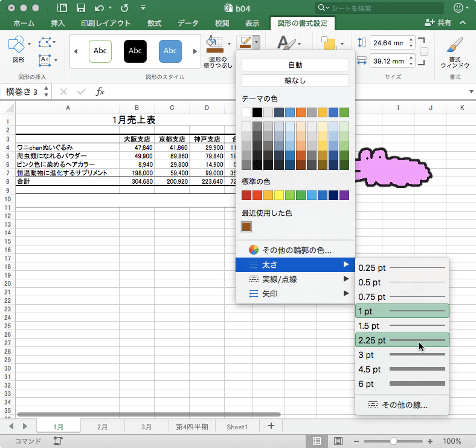Screen dimensions: 476x448
Task: Click the 図形の塗りつぶし paint bucket icon
Action: click(x=214, y=44)
